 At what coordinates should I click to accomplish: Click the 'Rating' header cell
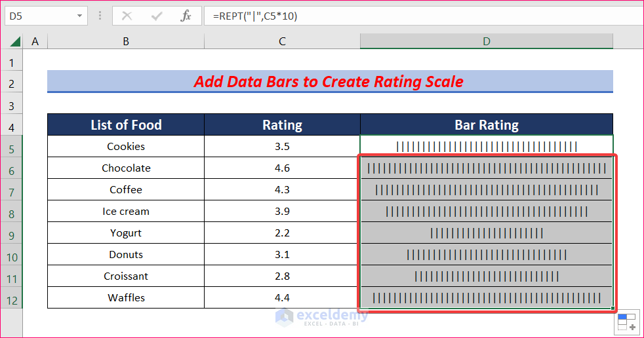point(282,124)
